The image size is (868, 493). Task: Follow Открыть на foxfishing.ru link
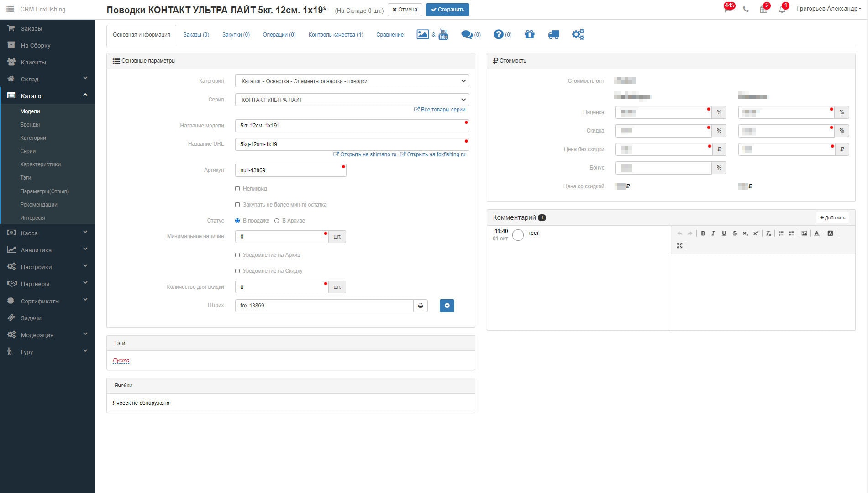coord(433,154)
